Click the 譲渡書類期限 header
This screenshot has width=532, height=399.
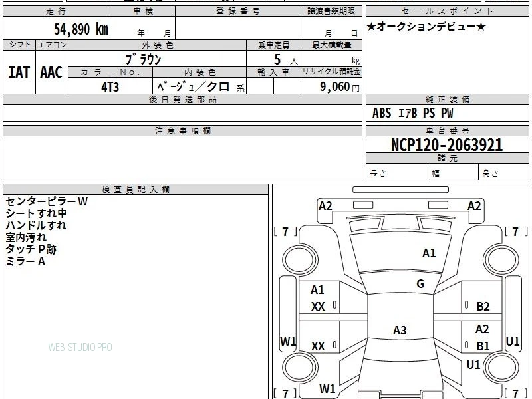(x=331, y=11)
